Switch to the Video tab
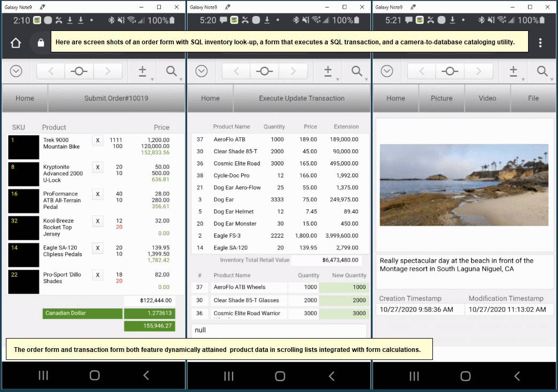Viewport: 558px width, 392px height. [x=487, y=98]
